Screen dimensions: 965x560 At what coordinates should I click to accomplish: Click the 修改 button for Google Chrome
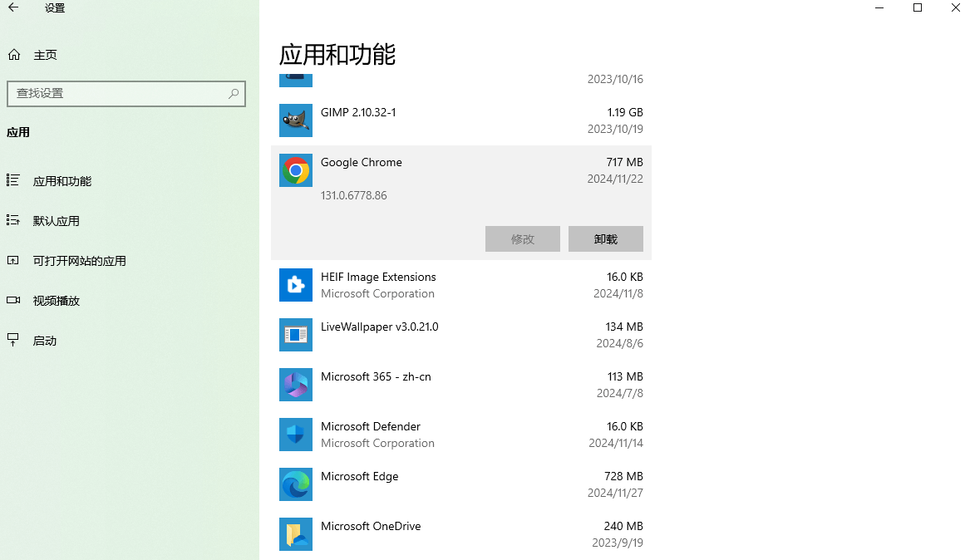click(x=522, y=238)
